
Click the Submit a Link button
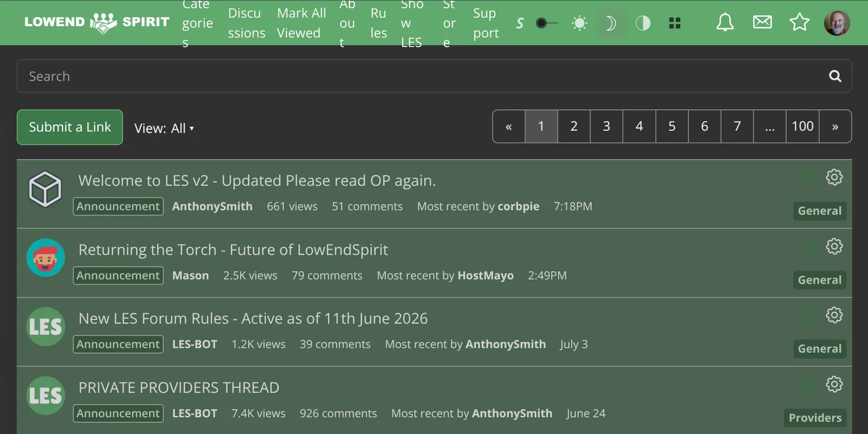pos(70,127)
